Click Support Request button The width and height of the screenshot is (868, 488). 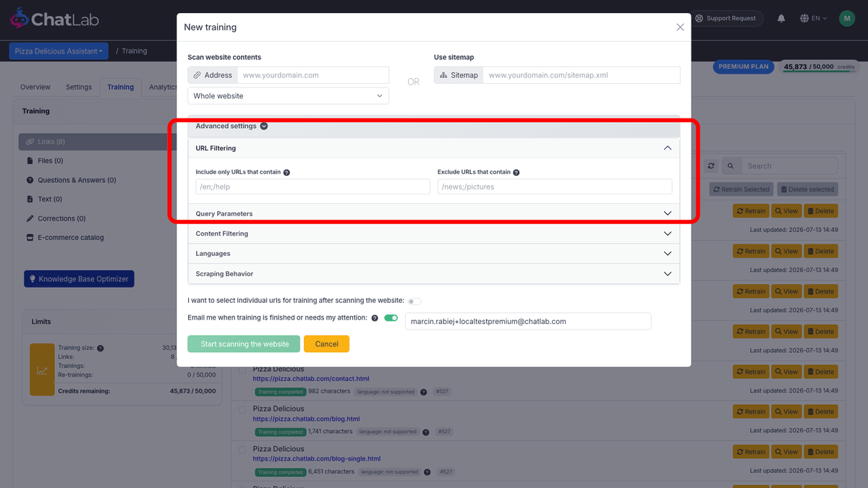726,19
